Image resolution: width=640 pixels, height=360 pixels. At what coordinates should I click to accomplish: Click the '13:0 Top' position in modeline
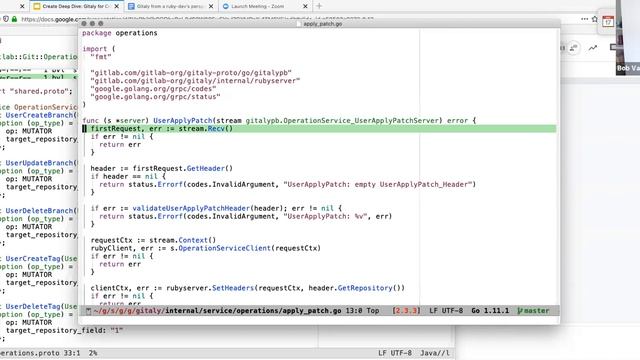click(362, 311)
